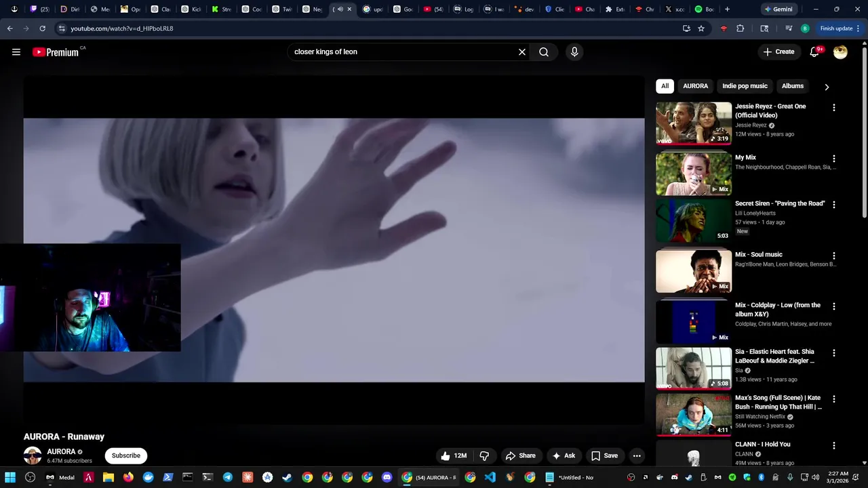
Task: Open Telegram from the taskbar
Action: coord(228,477)
